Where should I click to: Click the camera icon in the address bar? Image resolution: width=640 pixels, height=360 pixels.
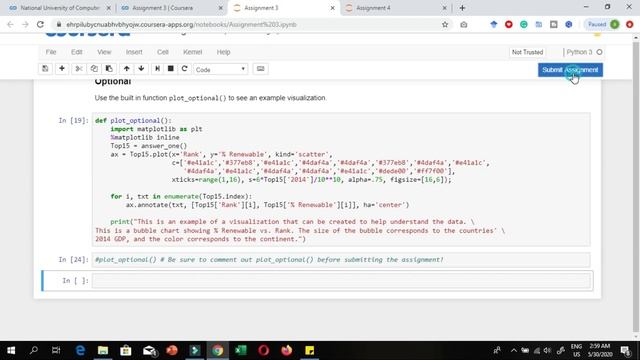[x=464, y=24]
